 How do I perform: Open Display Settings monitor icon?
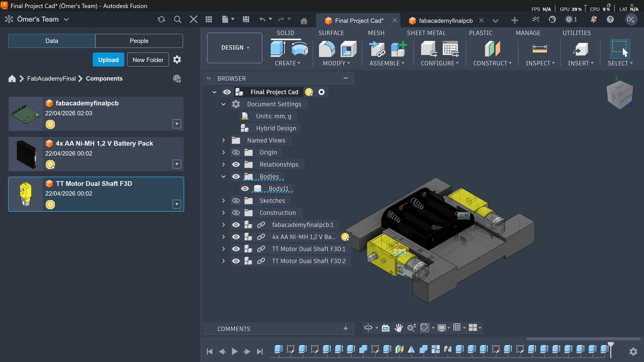tap(442, 328)
